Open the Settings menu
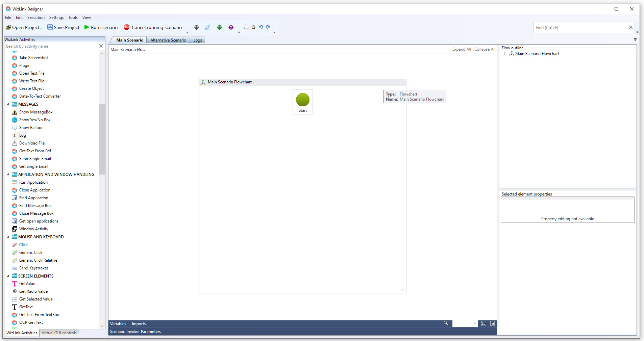This screenshot has height=341, width=644. (56, 18)
